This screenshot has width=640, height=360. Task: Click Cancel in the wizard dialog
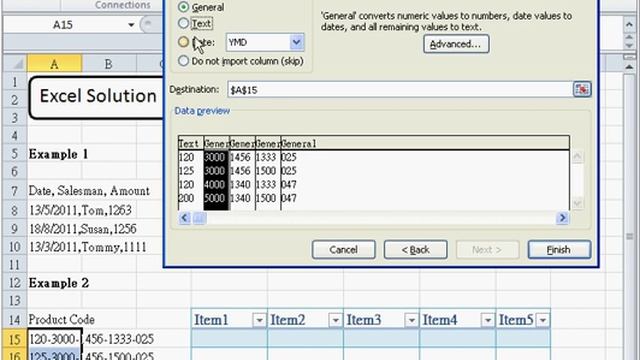[x=344, y=249]
